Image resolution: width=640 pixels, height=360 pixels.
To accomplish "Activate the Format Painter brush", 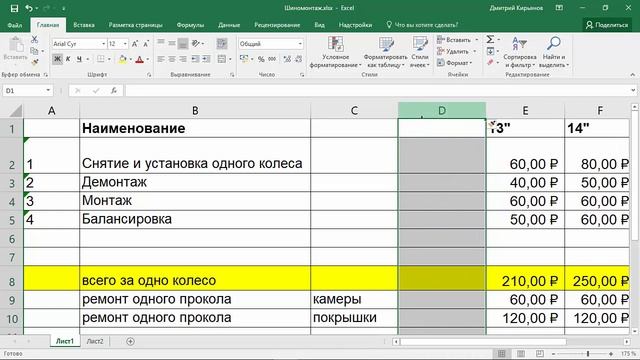I will (34, 62).
